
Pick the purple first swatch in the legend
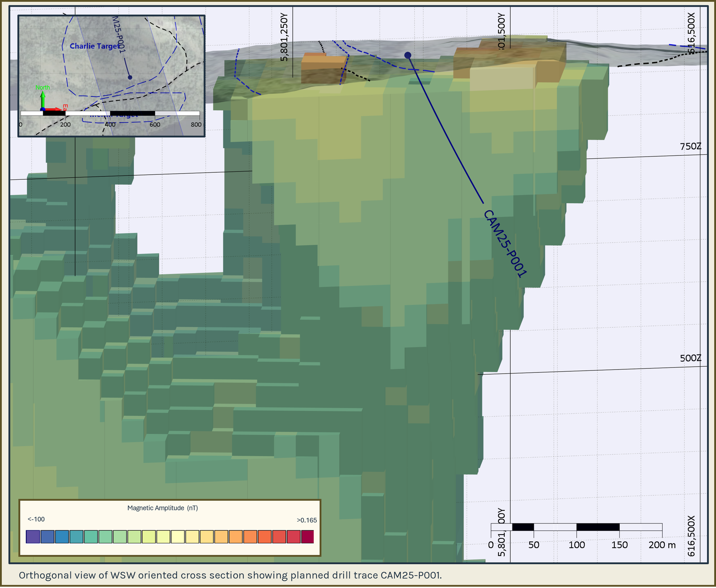[x=33, y=537]
